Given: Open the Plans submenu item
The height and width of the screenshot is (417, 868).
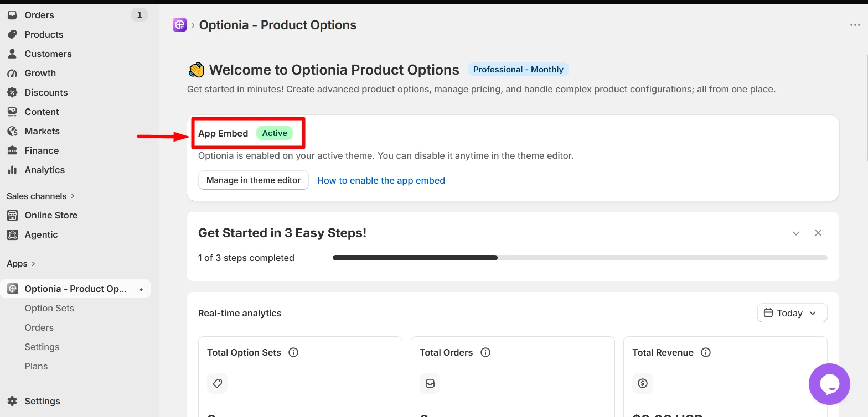Looking at the screenshot, I should (x=36, y=366).
